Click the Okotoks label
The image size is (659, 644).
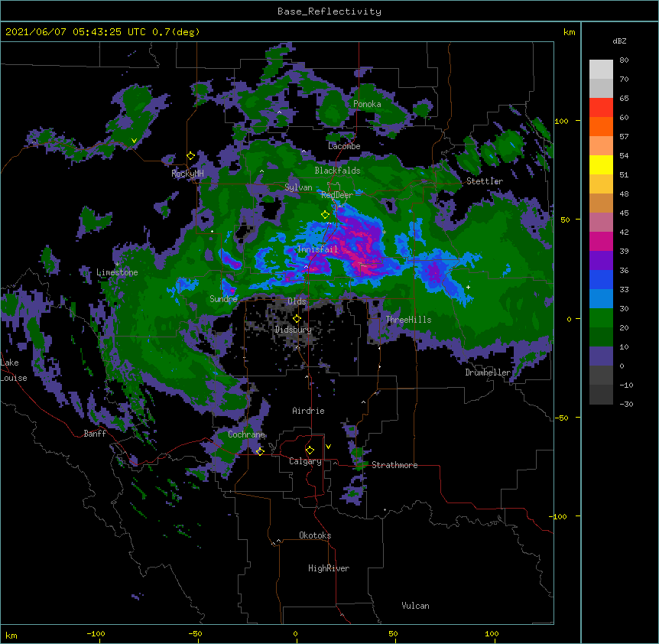tap(315, 535)
